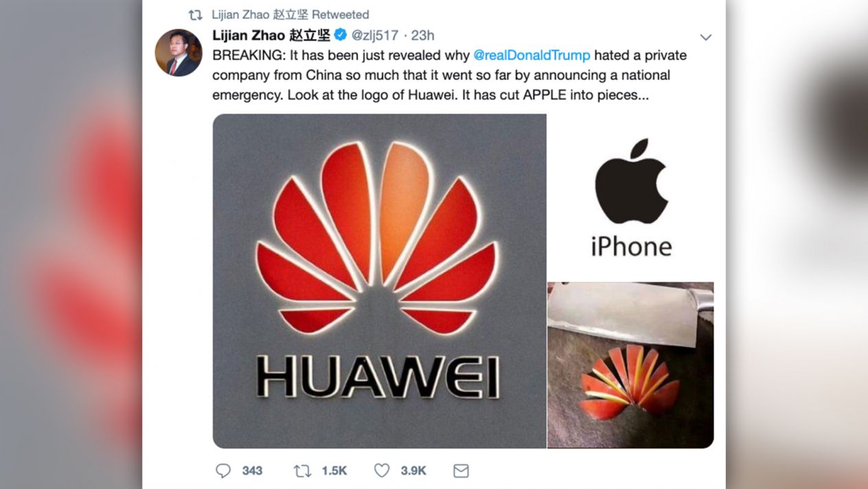Retweet this tweet using the retweet icon
The width and height of the screenshot is (868, 489).
pos(302,470)
